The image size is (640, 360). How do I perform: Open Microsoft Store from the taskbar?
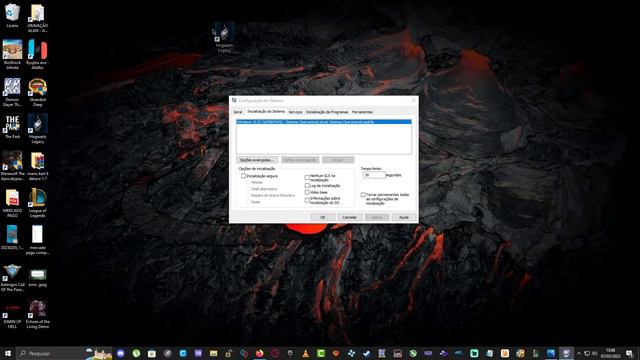tap(152, 353)
